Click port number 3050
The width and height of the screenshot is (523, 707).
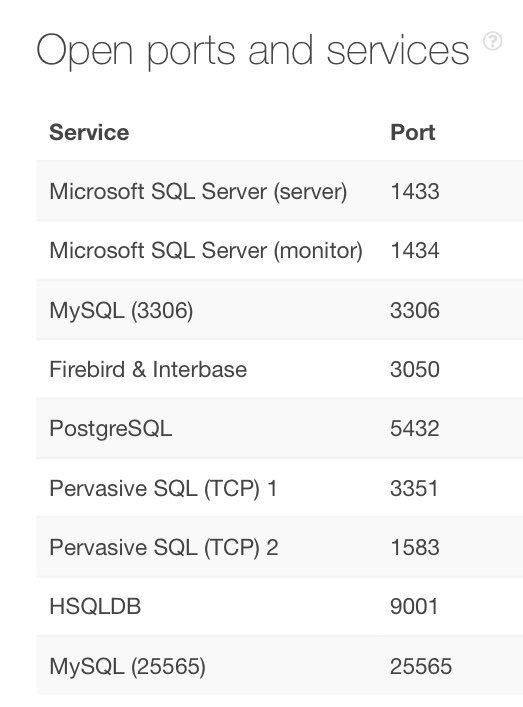click(415, 369)
